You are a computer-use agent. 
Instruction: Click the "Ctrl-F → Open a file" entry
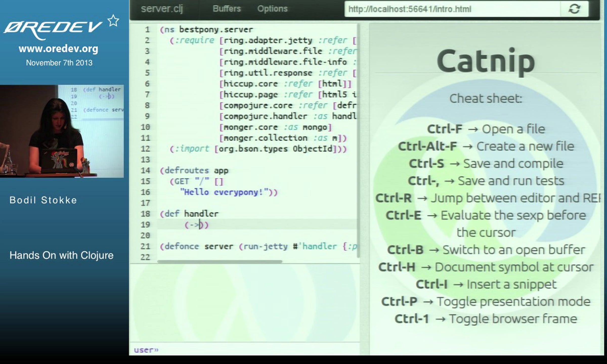[x=486, y=129]
